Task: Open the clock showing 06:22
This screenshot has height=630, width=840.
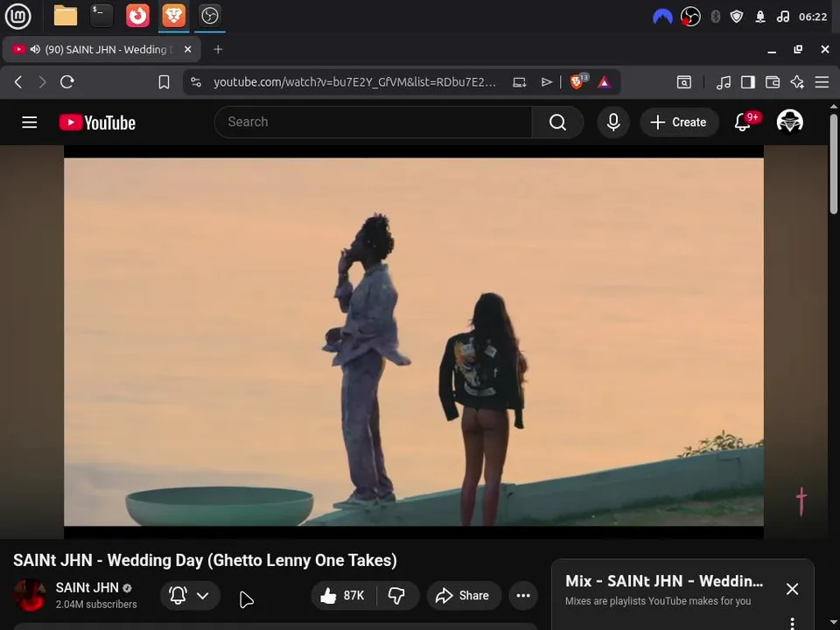Action: [813, 17]
